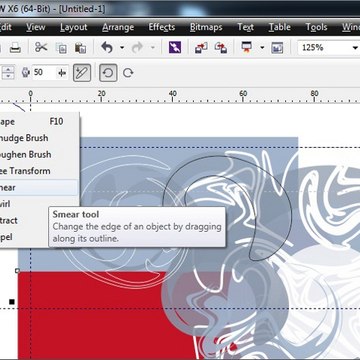Open the slider button next to 50
360x360 pixels.
(x=62, y=73)
